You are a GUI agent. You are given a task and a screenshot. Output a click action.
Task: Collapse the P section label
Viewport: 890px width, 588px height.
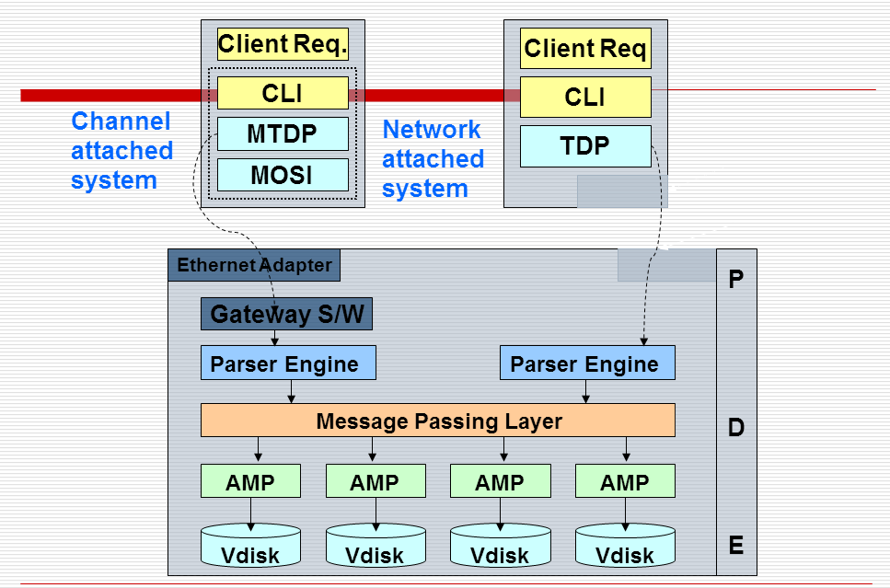735,277
